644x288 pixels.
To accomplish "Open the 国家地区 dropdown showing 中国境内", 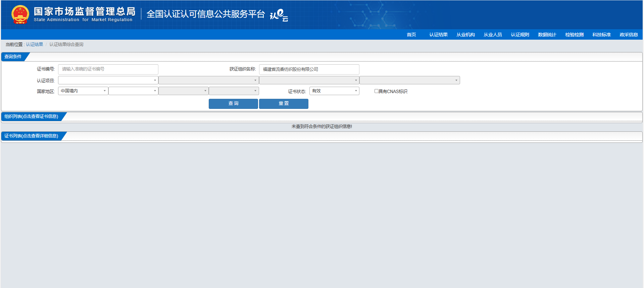I will (83, 91).
